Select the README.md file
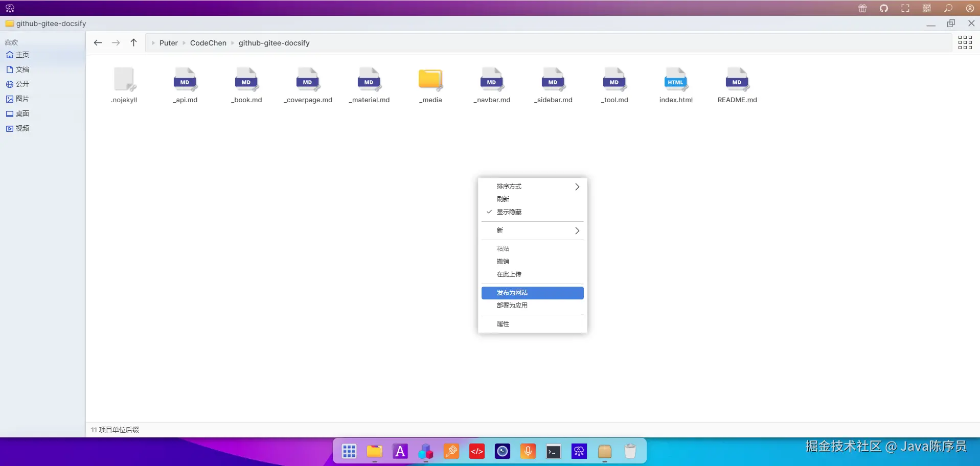980x466 pixels. (737, 85)
